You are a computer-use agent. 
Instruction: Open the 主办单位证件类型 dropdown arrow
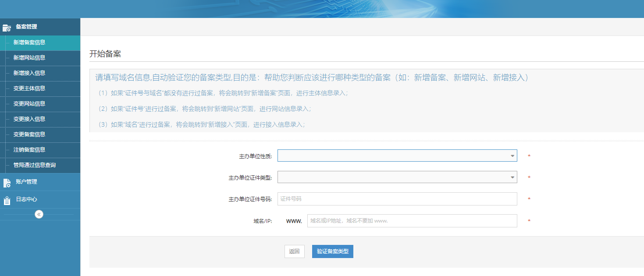click(512, 177)
